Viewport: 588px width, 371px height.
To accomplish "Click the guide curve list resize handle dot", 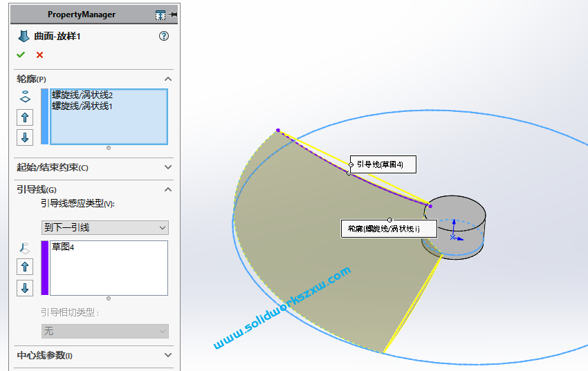I will (109, 298).
